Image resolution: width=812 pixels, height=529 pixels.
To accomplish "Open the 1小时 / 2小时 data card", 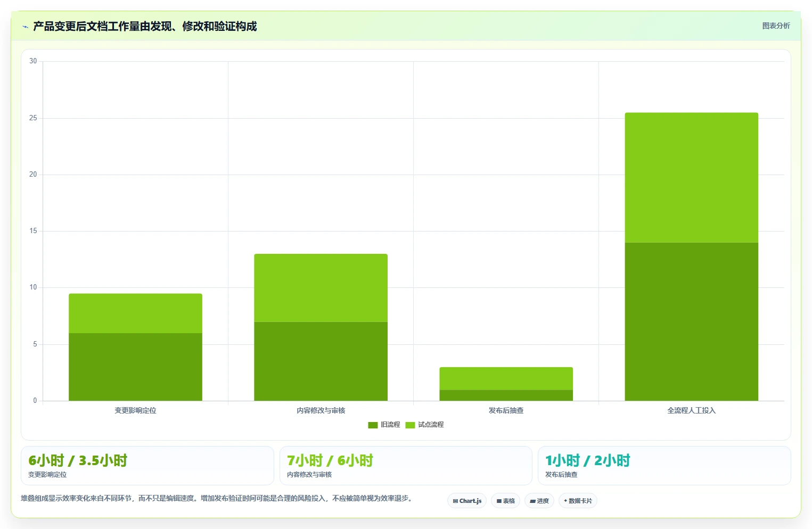I will [664, 466].
